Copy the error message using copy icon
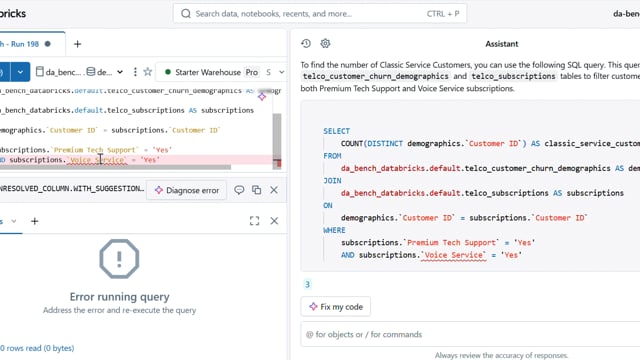Viewport: 640px width, 360px height. pos(256,190)
